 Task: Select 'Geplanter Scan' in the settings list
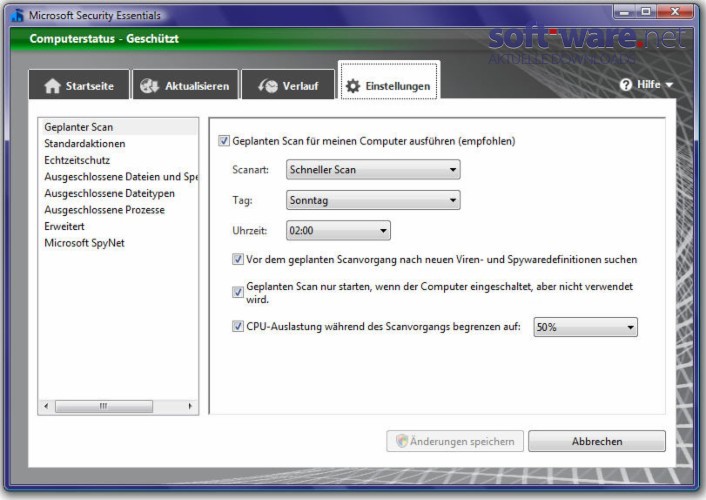(x=118, y=127)
